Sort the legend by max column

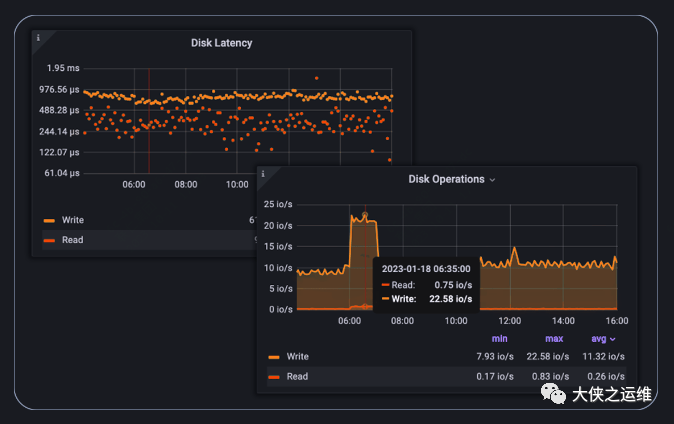(554, 339)
